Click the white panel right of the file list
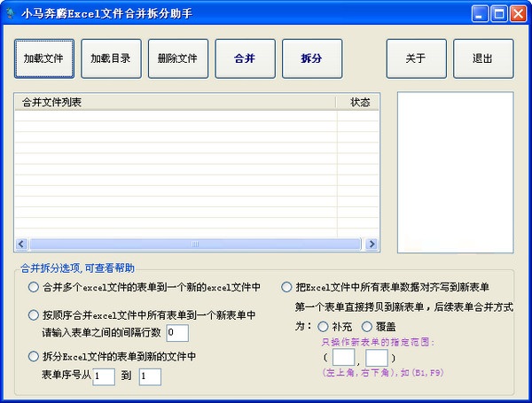The width and height of the screenshot is (532, 403). tap(456, 172)
